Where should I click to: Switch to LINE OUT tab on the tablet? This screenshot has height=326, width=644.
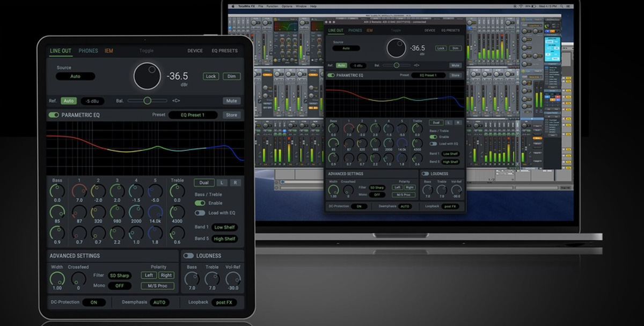(61, 51)
